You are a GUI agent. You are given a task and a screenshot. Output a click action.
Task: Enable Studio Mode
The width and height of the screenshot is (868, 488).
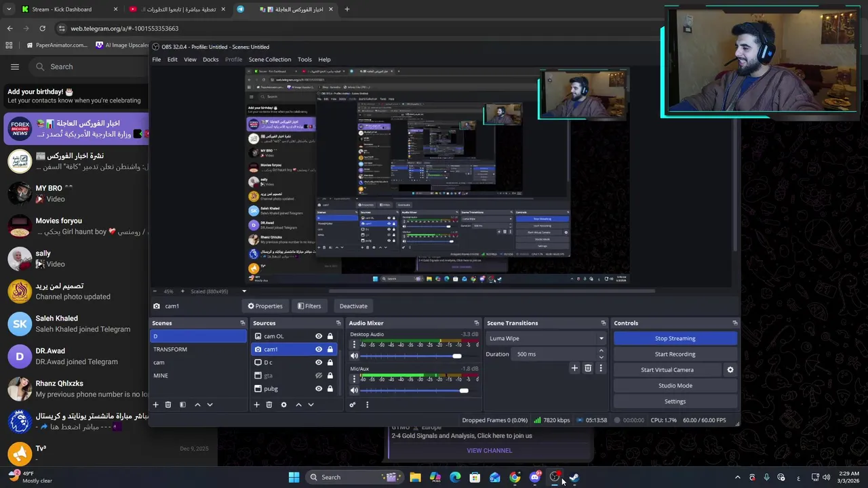[x=675, y=386]
